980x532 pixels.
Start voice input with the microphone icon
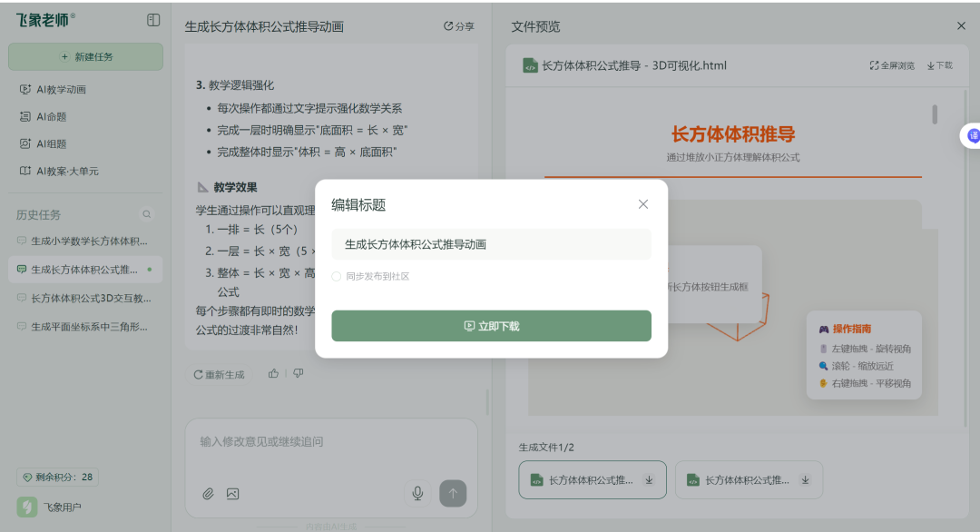(417, 494)
